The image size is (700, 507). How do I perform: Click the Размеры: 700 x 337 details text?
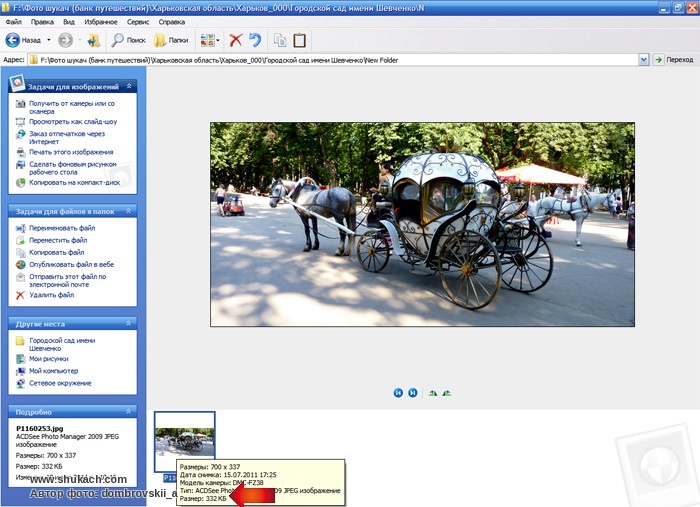(x=46, y=455)
